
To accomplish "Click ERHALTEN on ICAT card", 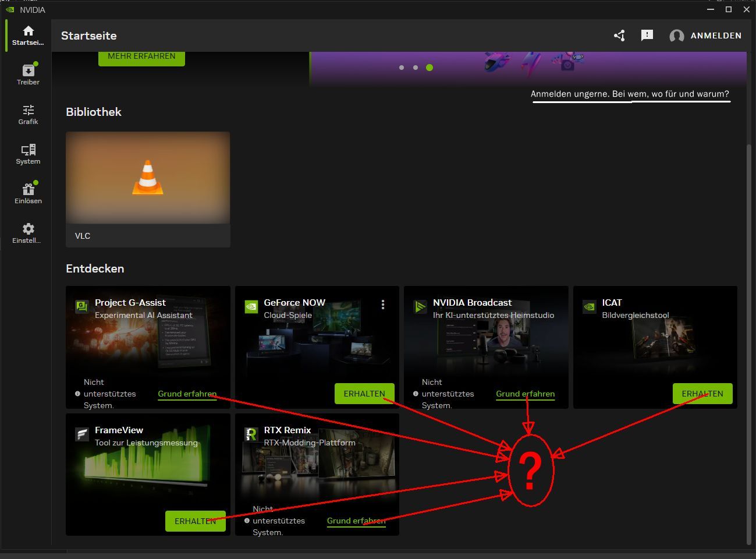I will point(702,394).
